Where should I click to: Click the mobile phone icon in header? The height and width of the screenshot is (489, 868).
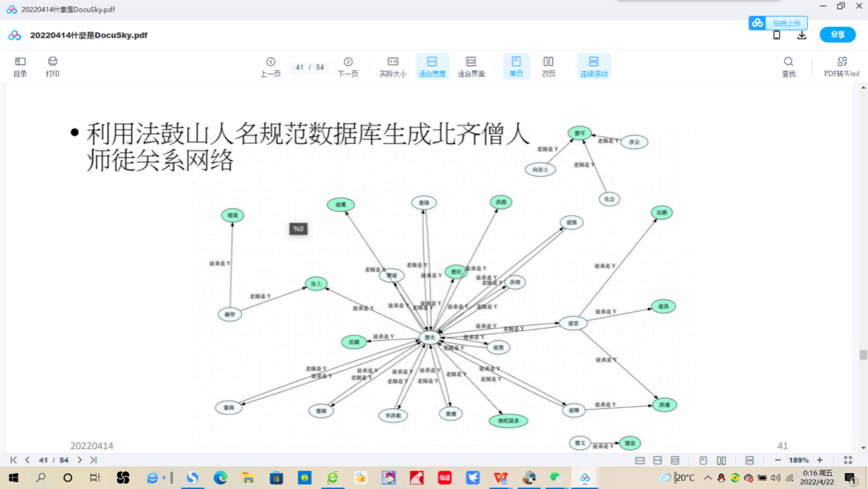(777, 35)
